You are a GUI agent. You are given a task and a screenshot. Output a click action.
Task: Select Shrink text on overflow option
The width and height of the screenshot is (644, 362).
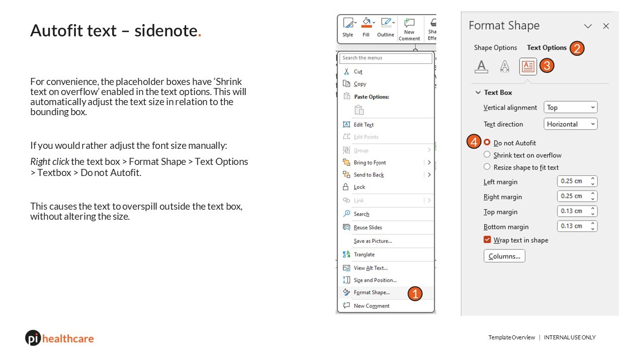pyautogui.click(x=522, y=155)
